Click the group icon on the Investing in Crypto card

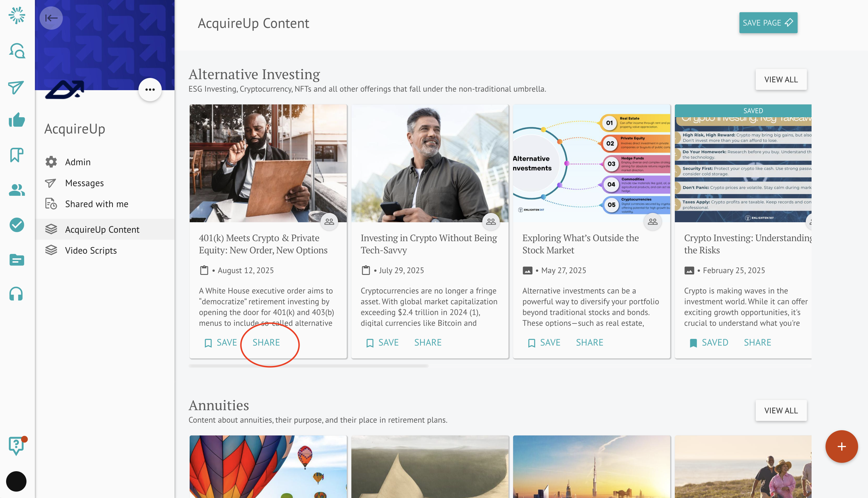click(491, 222)
